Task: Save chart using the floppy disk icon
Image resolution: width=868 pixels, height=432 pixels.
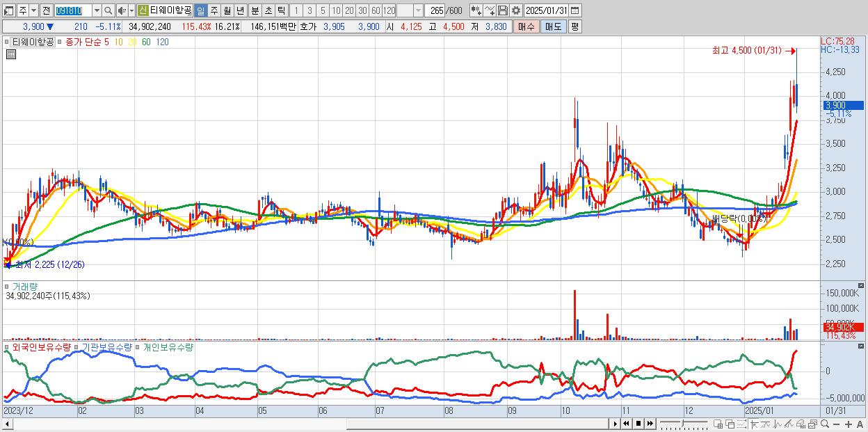Action: coord(502,10)
